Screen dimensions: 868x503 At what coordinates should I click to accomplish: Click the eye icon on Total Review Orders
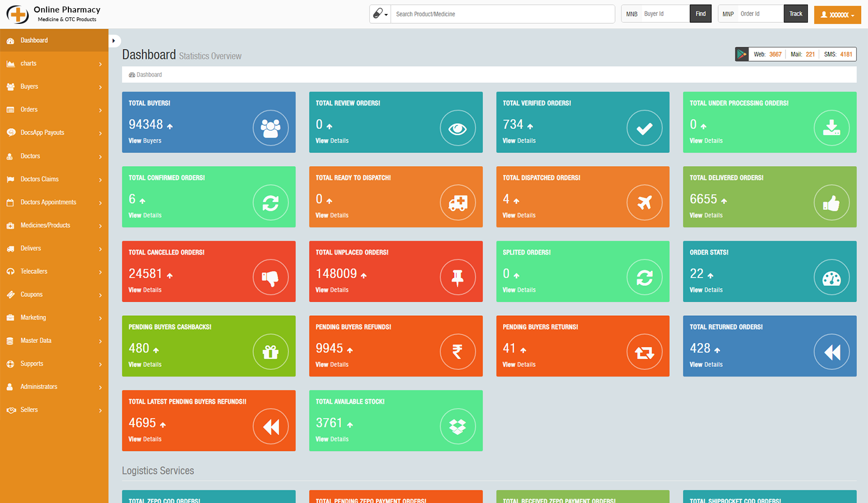458,128
